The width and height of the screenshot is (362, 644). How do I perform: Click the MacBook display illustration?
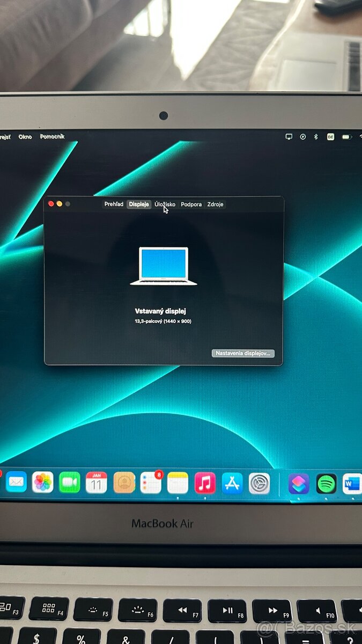coord(164,266)
